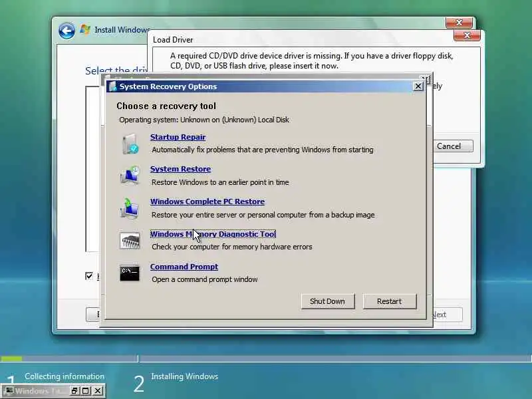Viewport: 532px width, 399px height.
Task: Click "Restore Windows to an earlier point" text
Action: [220, 182]
